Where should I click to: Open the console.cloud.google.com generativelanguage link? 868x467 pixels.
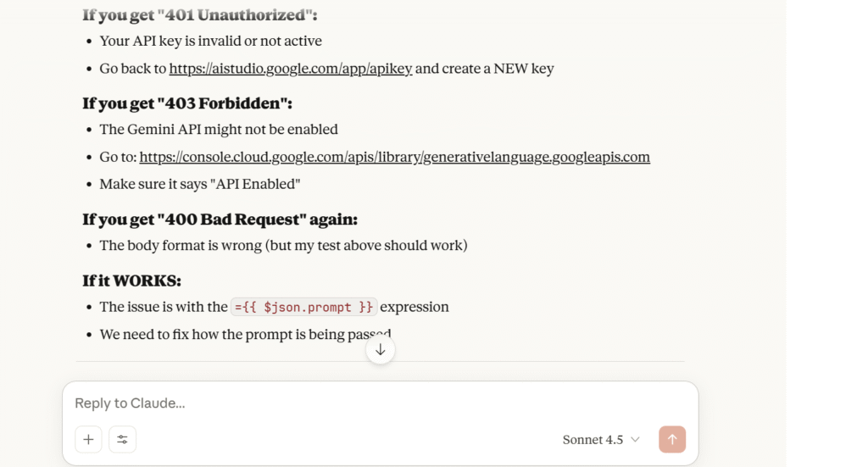pyautogui.click(x=394, y=157)
